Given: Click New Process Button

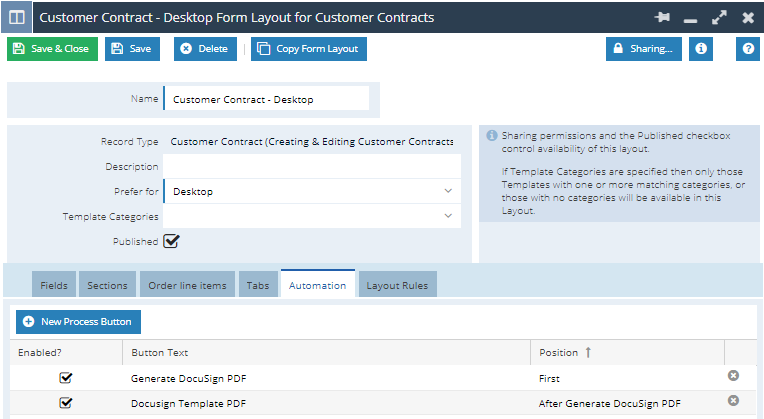Looking at the screenshot, I should click(x=78, y=321).
